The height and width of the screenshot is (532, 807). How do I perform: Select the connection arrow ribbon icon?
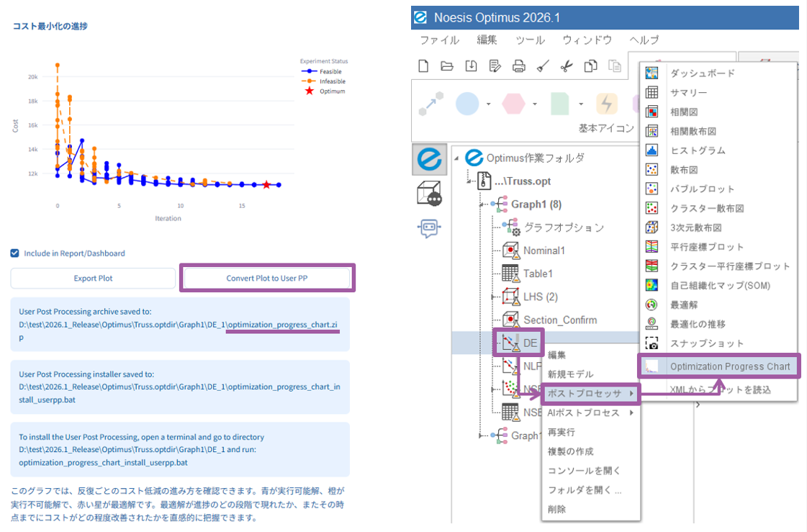point(431,104)
